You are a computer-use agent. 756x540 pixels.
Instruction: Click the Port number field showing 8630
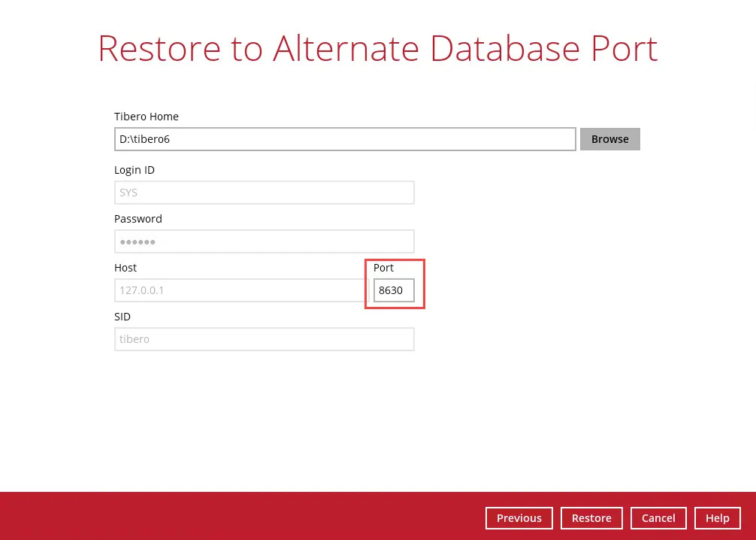click(394, 290)
